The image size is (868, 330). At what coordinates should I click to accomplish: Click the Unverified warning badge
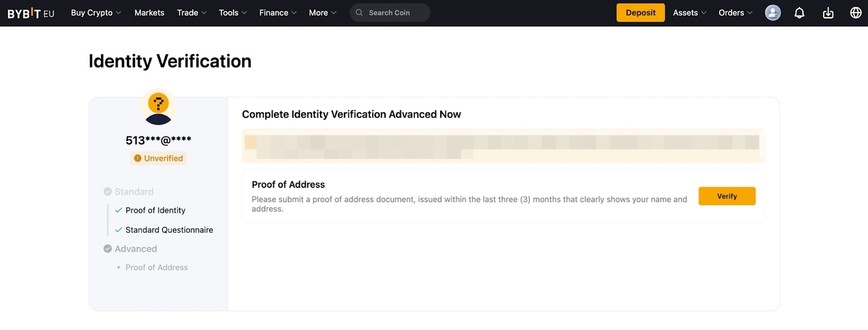click(x=158, y=158)
